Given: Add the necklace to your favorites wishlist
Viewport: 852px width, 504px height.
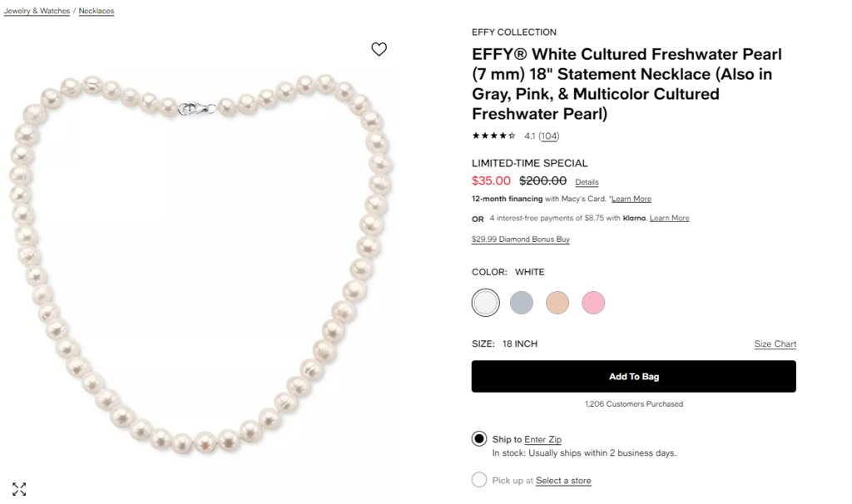Looking at the screenshot, I should click(x=379, y=49).
